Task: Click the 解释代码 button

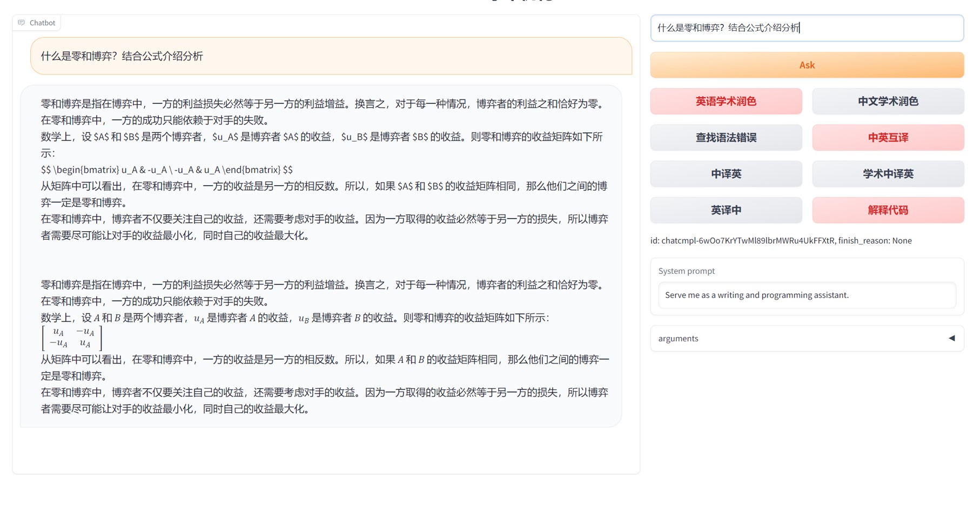Action: tap(888, 210)
